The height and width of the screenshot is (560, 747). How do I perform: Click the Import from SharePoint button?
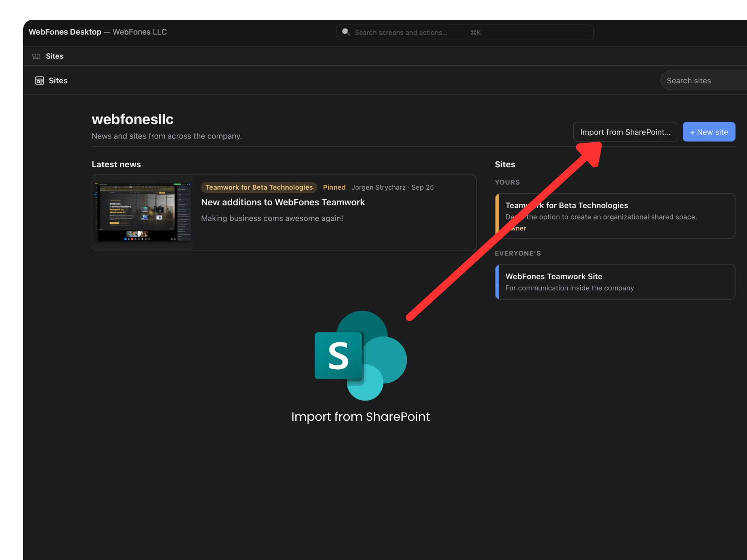click(x=625, y=132)
